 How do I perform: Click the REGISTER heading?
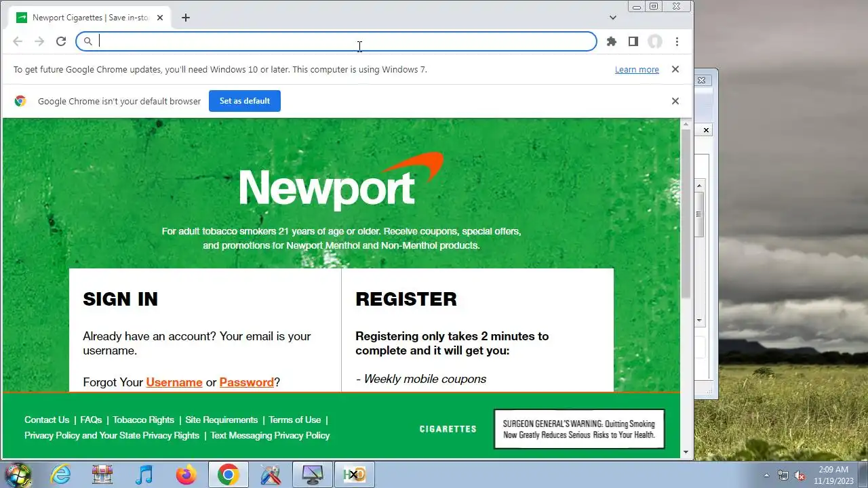click(406, 299)
